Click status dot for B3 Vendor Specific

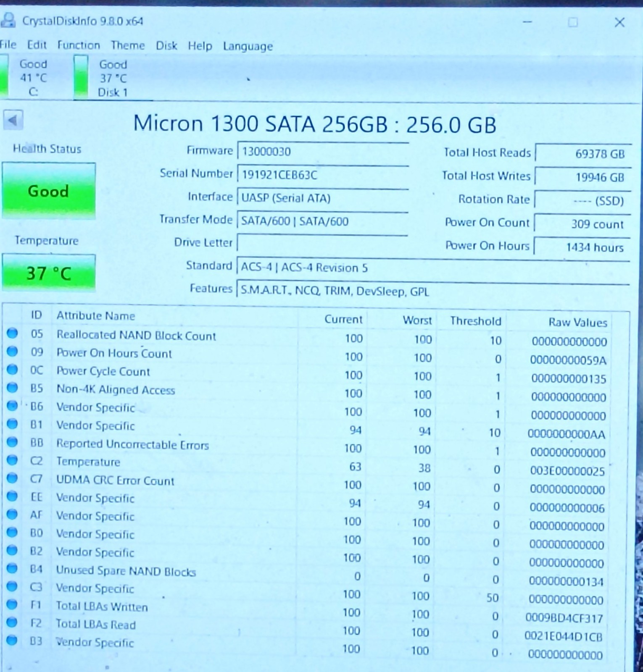pyautogui.click(x=12, y=640)
